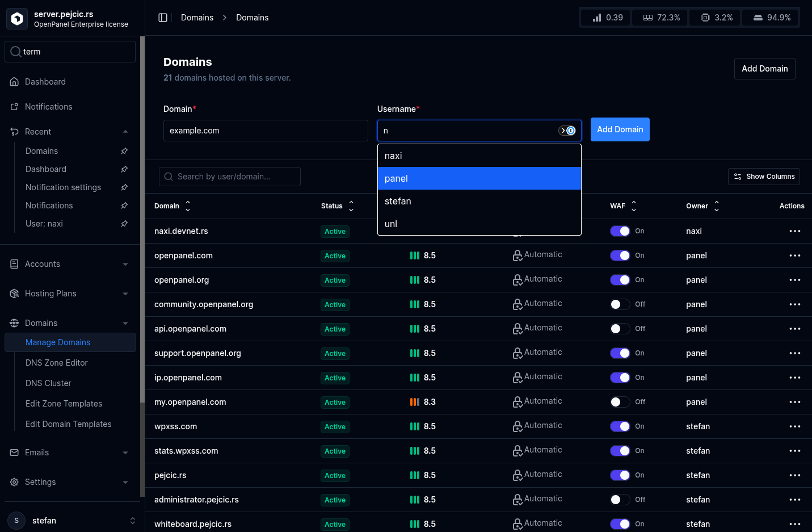Unpin Notification settings from Recent list
The height and width of the screenshot is (532, 812).
click(124, 187)
